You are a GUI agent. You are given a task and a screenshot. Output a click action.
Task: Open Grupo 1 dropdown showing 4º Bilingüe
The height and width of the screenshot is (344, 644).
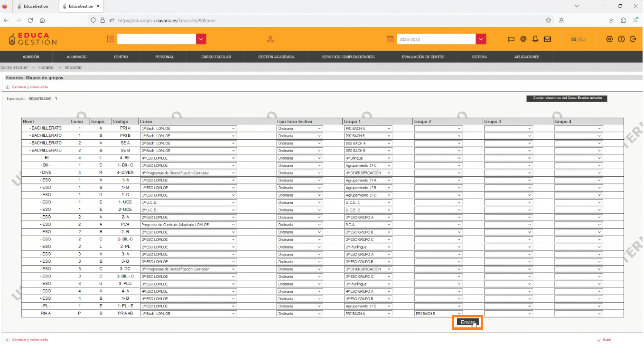tap(368, 158)
